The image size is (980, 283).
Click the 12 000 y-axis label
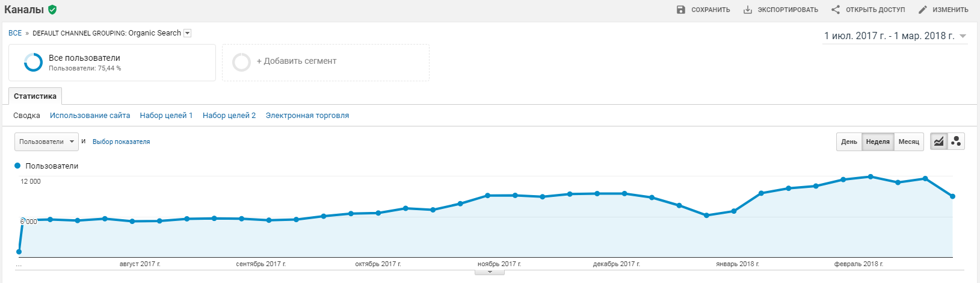click(31, 181)
